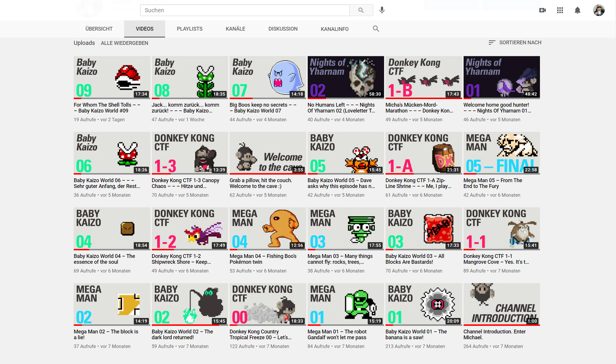Click title Jack... komm zurück
This screenshot has height=364, width=616.
coord(185,108)
